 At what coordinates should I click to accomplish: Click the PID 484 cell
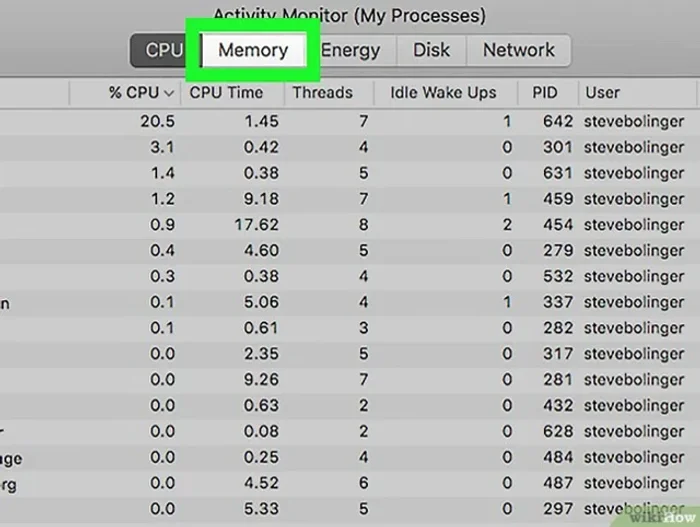click(558, 457)
